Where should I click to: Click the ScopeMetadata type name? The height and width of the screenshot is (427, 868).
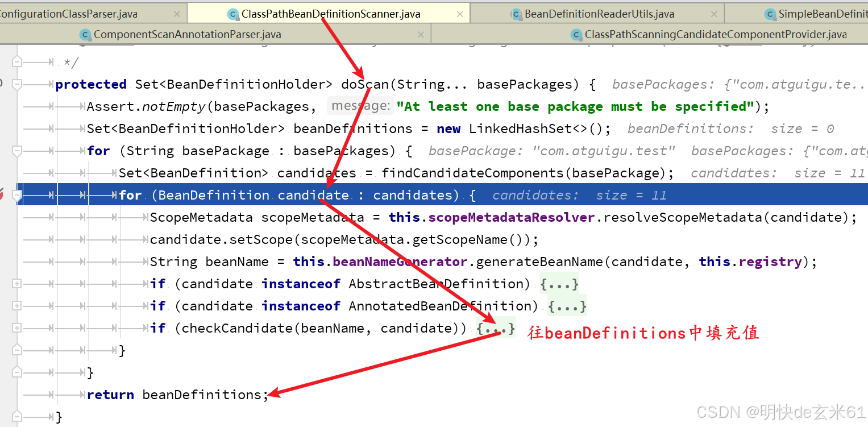201,217
